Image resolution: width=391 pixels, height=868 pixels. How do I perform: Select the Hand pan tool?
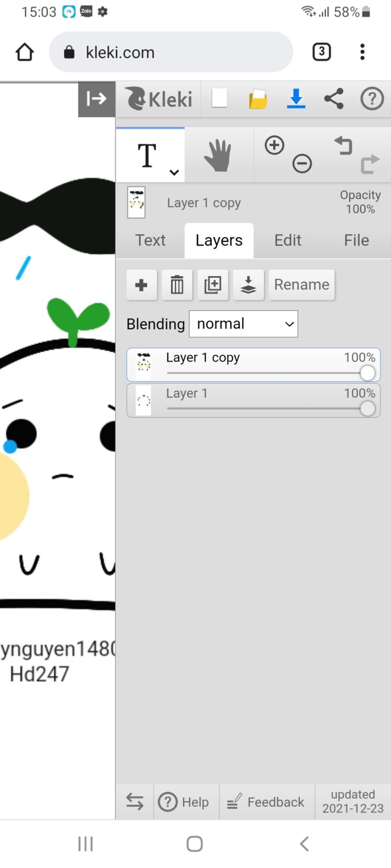(x=218, y=155)
